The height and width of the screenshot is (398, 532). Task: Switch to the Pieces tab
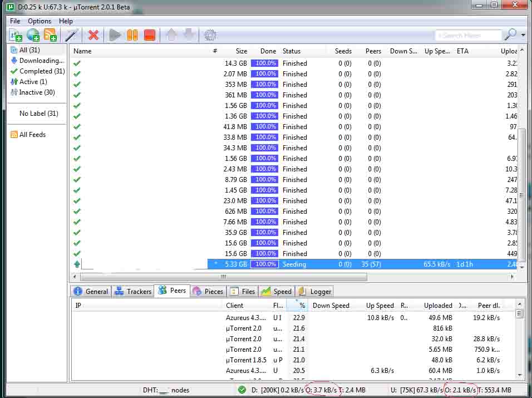click(x=208, y=292)
